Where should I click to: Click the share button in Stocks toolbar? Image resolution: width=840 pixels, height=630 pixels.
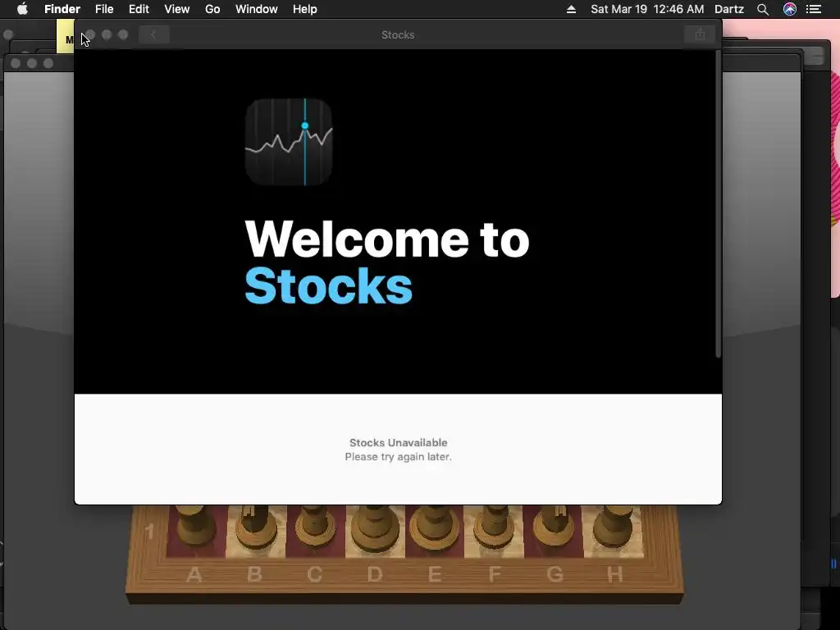pyautogui.click(x=700, y=34)
